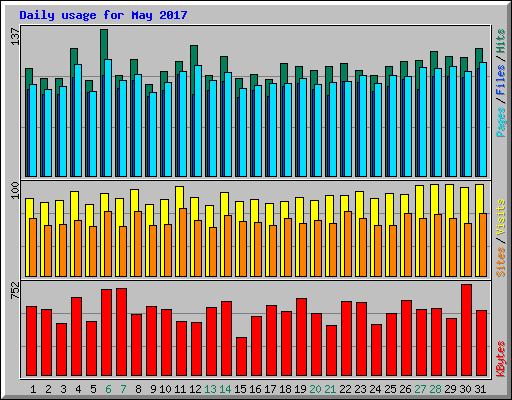Select day label "22" on the axis
This screenshot has height=400, width=512.
click(345, 389)
